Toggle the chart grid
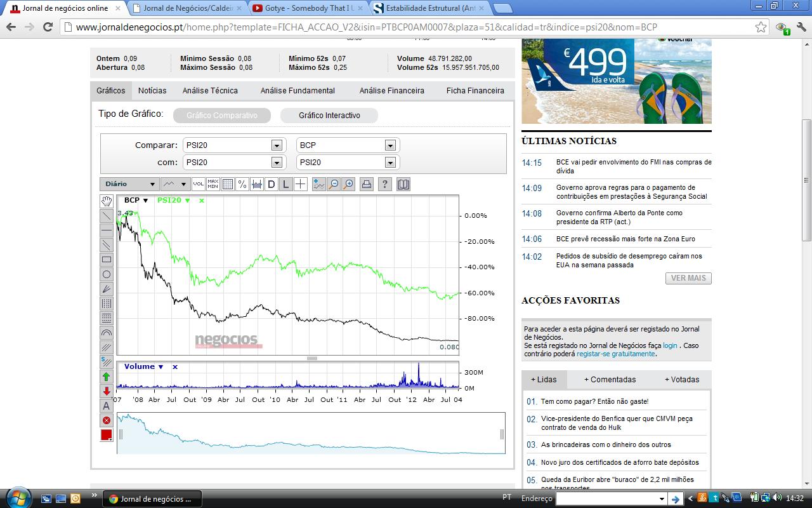812x508 pixels. point(228,184)
